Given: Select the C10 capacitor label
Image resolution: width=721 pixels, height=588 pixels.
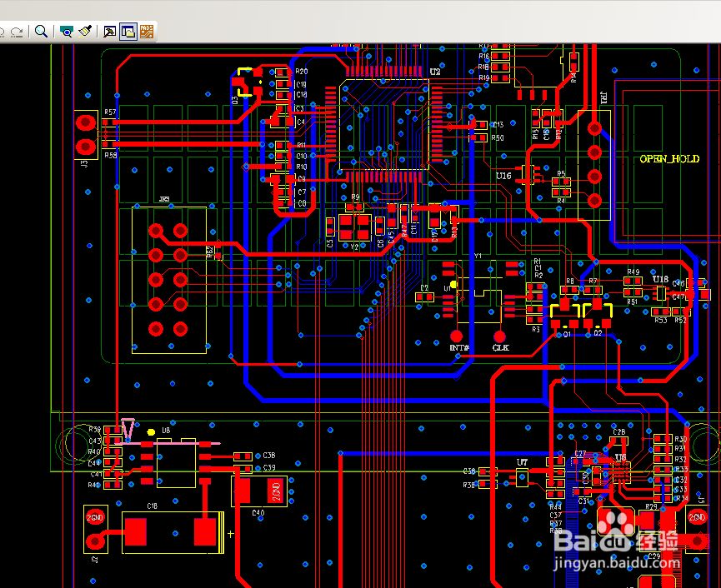Looking at the screenshot, I should click(x=301, y=156).
